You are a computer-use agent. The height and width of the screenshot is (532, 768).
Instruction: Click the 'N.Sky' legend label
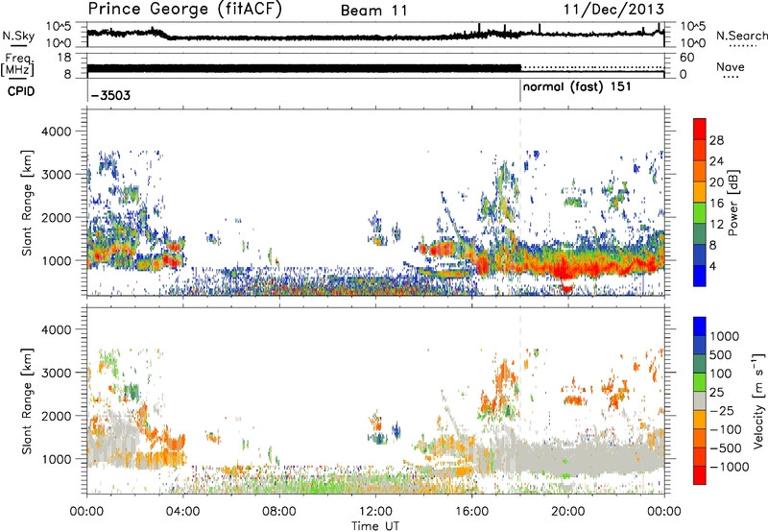pyautogui.click(x=18, y=36)
